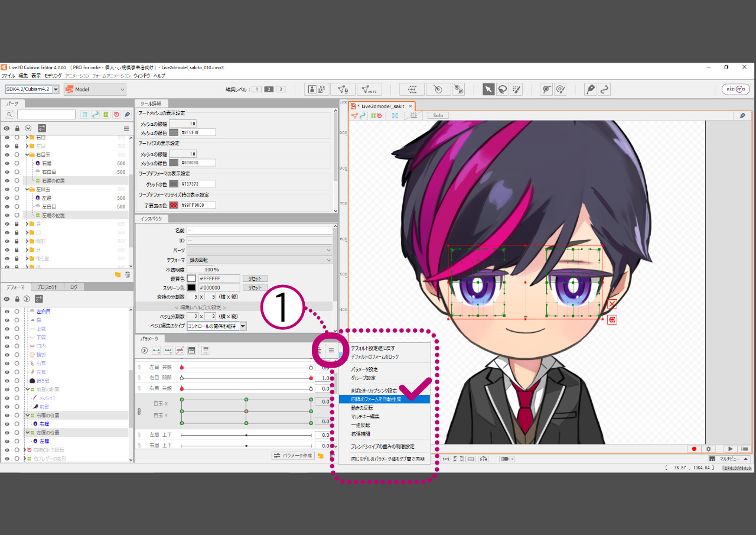
Task: Collapse 前髪の曲面 in deformer tree
Action: click(27, 389)
